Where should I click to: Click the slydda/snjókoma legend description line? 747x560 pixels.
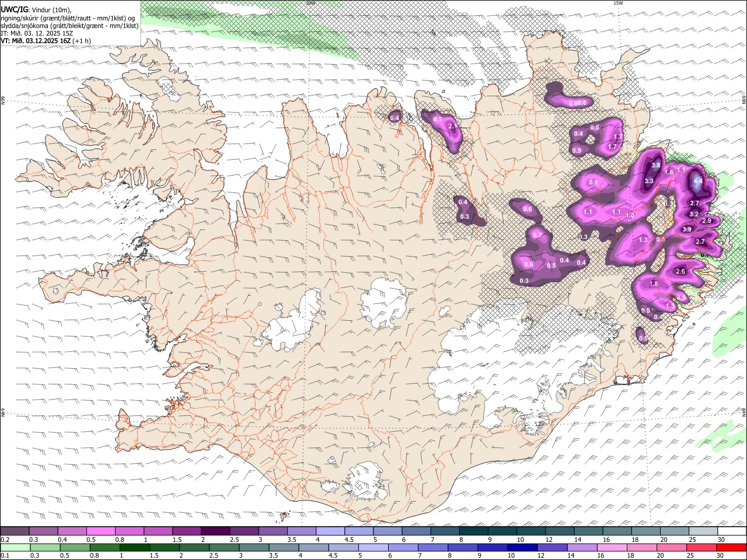click(x=69, y=26)
